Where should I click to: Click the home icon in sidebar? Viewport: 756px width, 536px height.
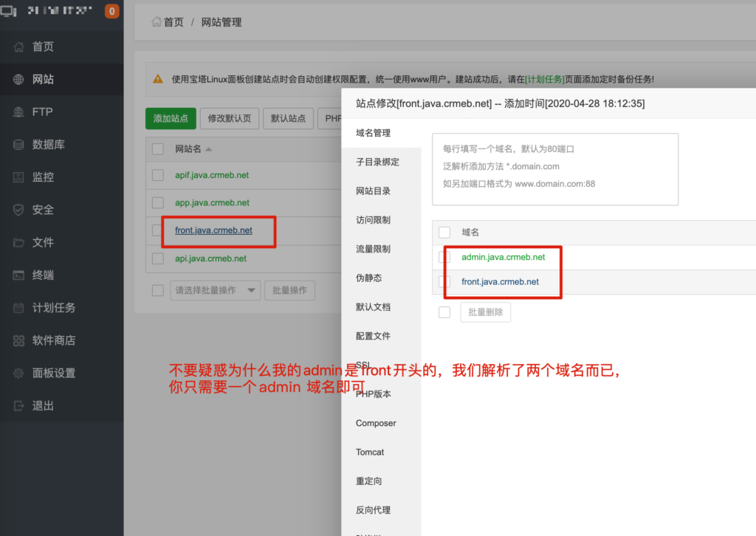[x=18, y=47]
